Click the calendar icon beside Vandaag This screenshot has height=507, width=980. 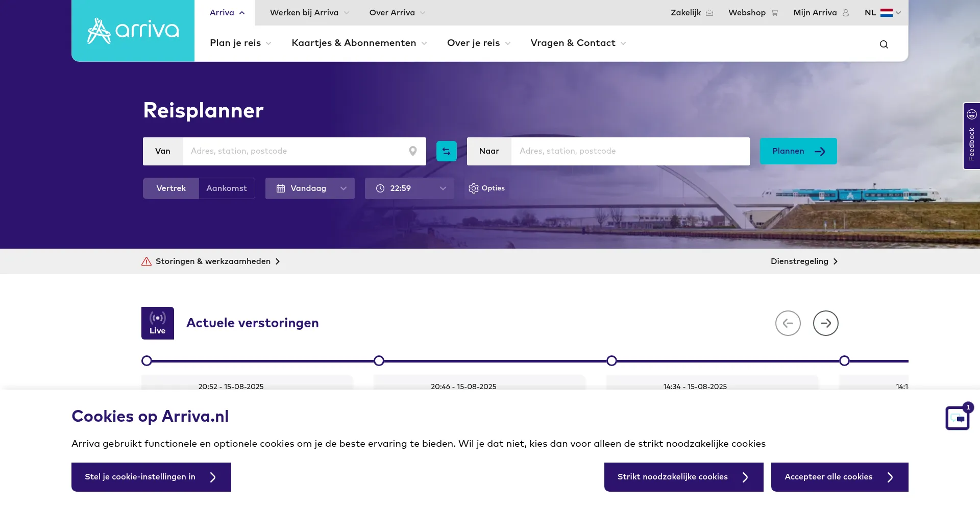coord(281,188)
